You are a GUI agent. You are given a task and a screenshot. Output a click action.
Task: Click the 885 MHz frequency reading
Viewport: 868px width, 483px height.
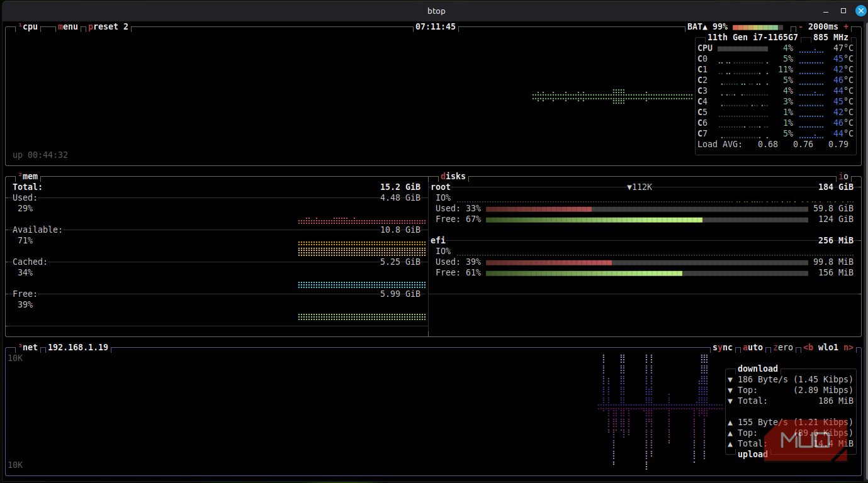click(x=831, y=37)
